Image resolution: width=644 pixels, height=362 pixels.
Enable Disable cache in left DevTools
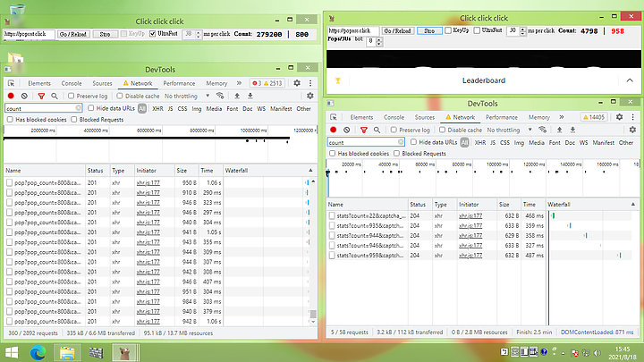pos(120,96)
